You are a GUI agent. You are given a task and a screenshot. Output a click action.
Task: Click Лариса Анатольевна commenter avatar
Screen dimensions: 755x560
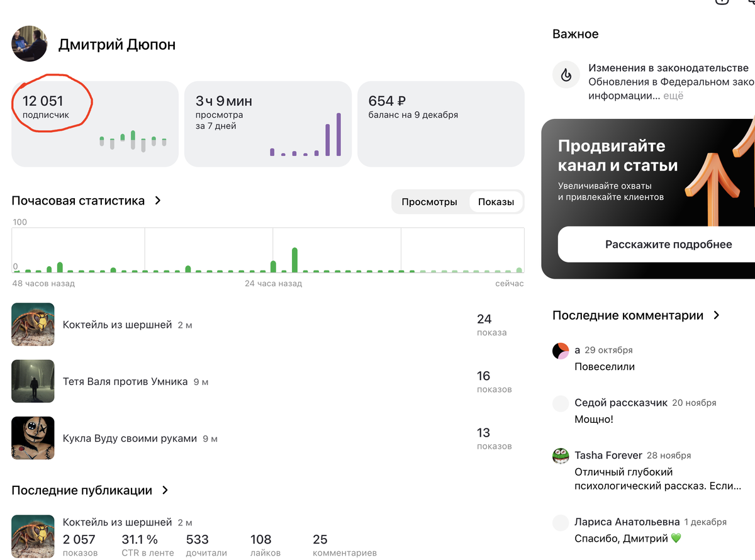pyautogui.click(x=561, y=523)
